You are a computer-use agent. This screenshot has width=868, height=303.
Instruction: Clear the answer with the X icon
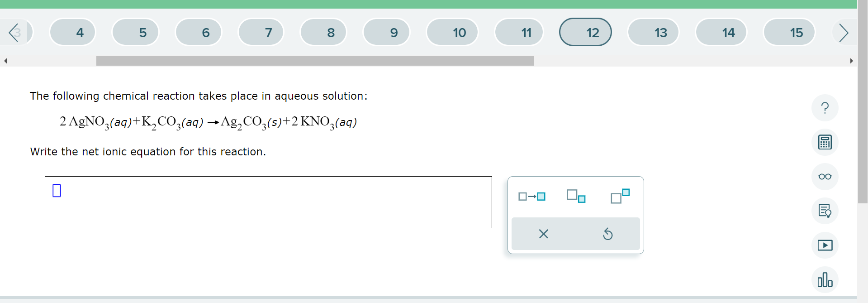click(543, 234)
